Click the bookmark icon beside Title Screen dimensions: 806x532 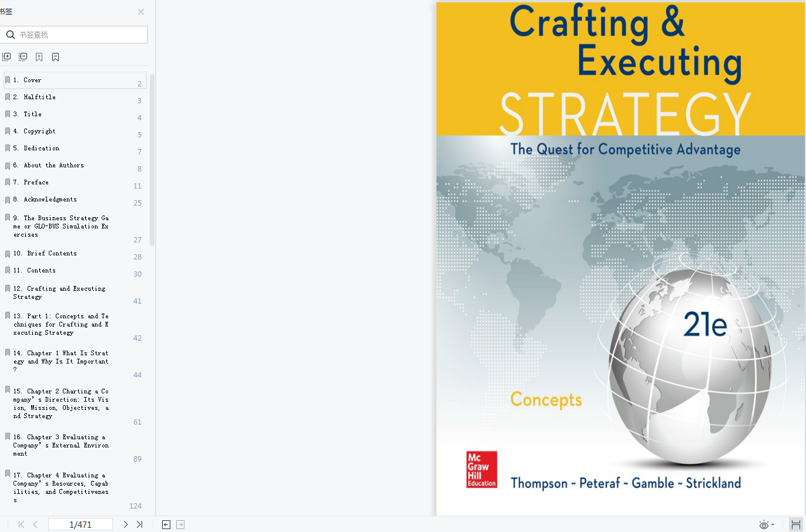8,114
